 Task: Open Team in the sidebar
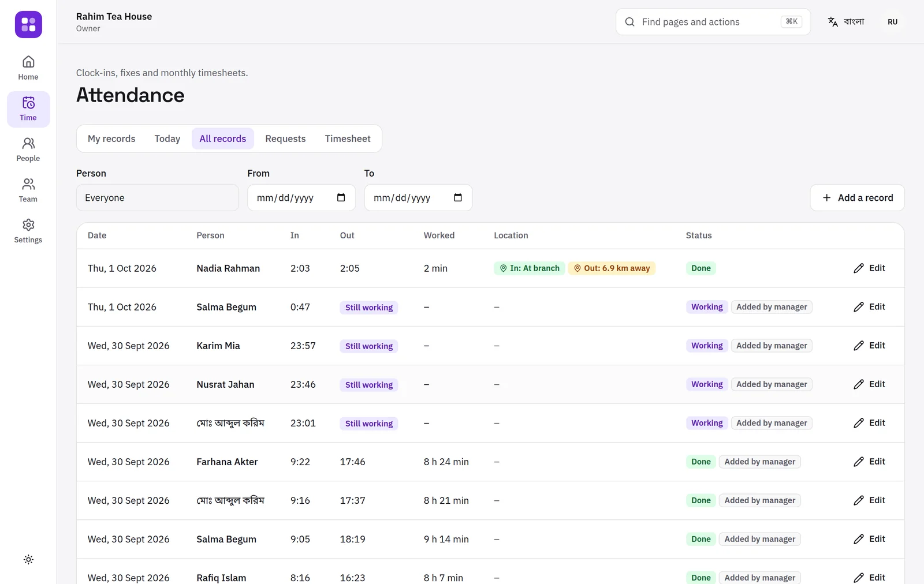28,190
